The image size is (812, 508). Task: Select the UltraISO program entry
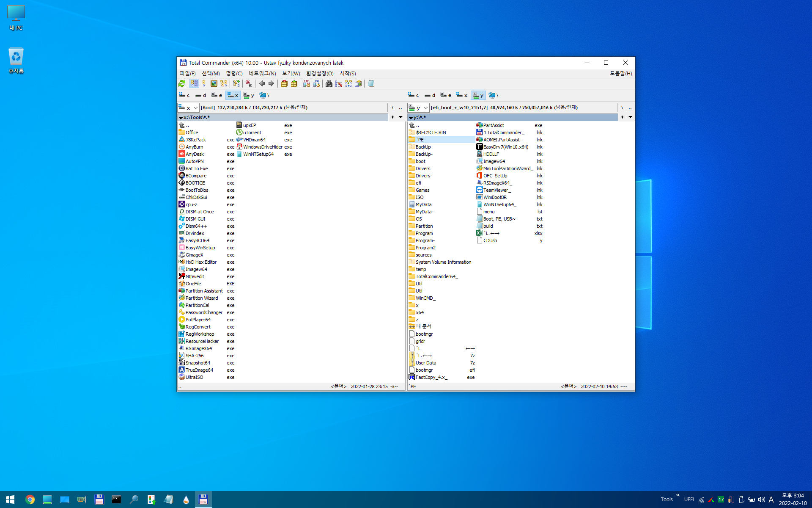(x=206, y=377)
